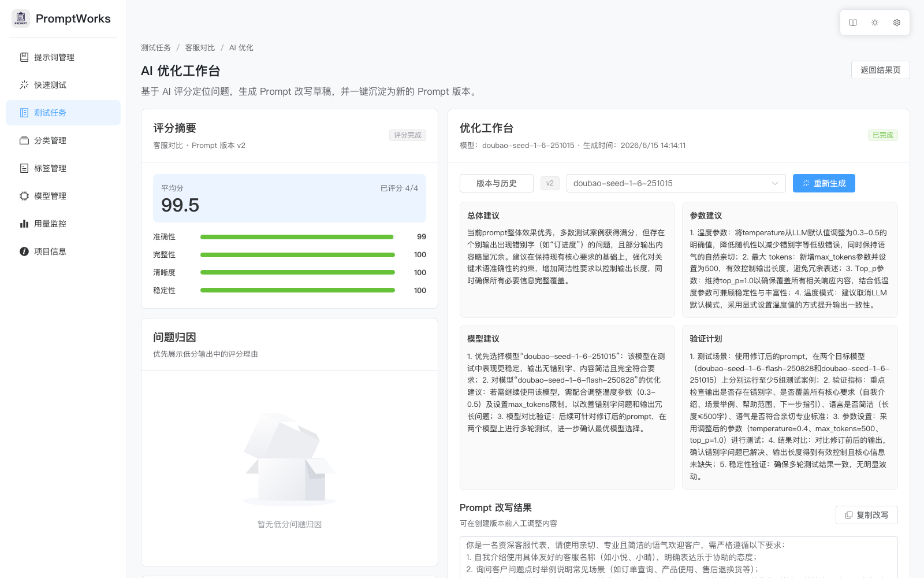Image resolution: width=924 pixels, height=578 pixels.
Task: Click the 暂无低分问题归因 text
Action: click(x=289, y=524)
